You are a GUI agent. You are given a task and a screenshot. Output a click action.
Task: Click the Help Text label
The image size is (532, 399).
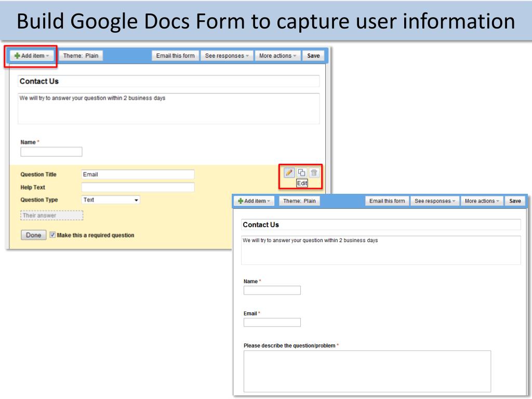pos(33,187)
